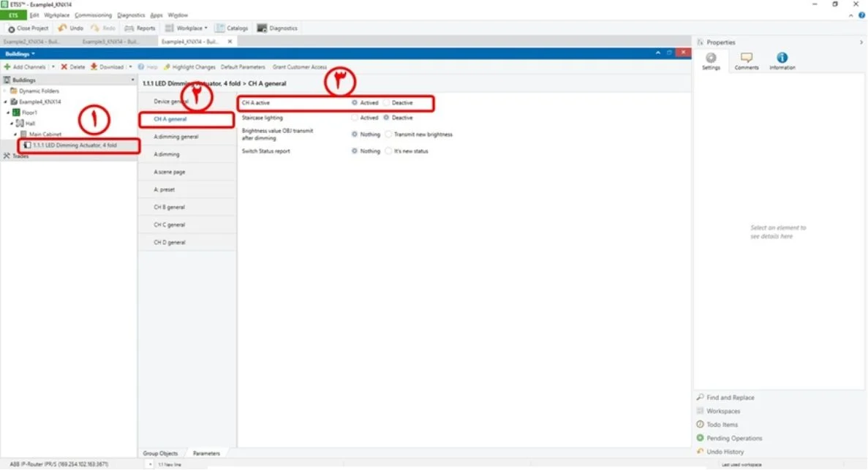Open the Workplace toolbar dropdown
868x470 pixels.
[186, 29]
